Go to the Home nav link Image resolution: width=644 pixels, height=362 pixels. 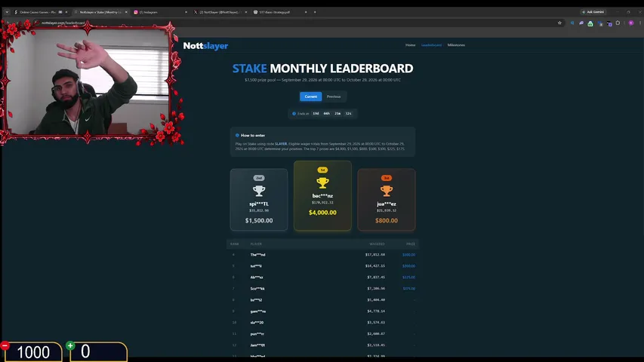410,45
